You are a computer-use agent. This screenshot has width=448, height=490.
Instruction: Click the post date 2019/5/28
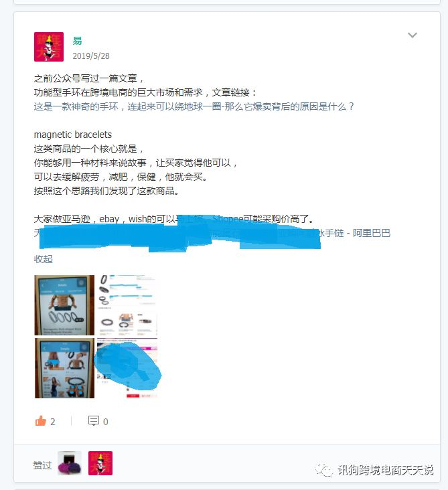click(x=91, y=56)
